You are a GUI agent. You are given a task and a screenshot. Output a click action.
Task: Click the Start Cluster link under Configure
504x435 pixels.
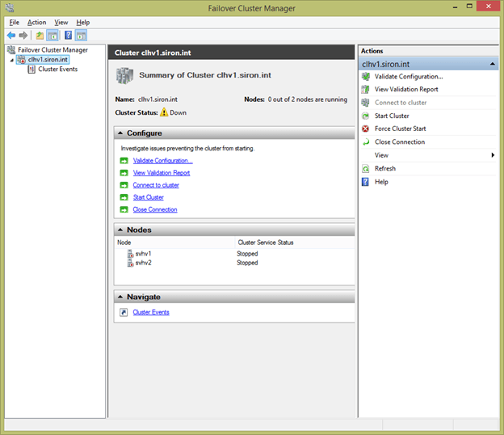pyautogui.click(x=148, y=197)
